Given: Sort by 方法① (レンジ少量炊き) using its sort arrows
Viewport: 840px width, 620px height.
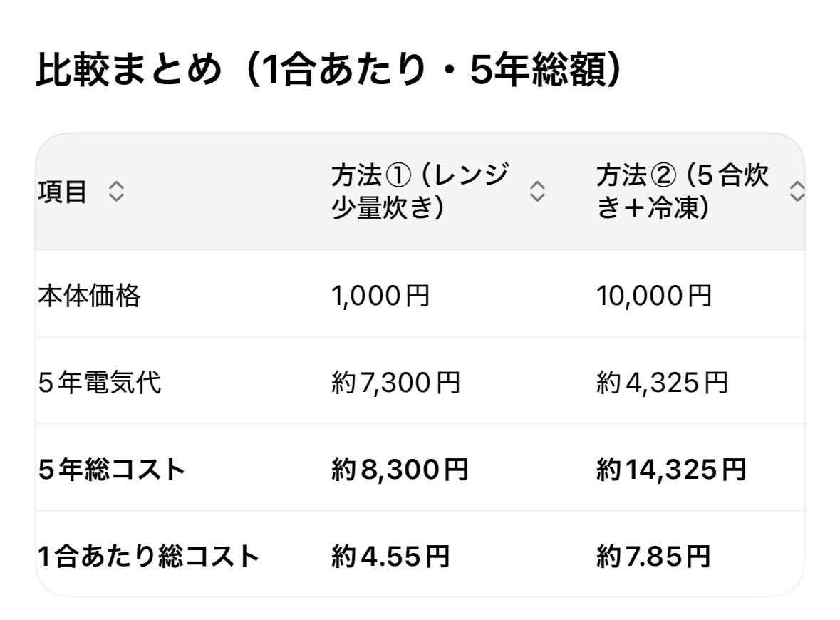Looking at the screenshot, I should tap(538, 191).
